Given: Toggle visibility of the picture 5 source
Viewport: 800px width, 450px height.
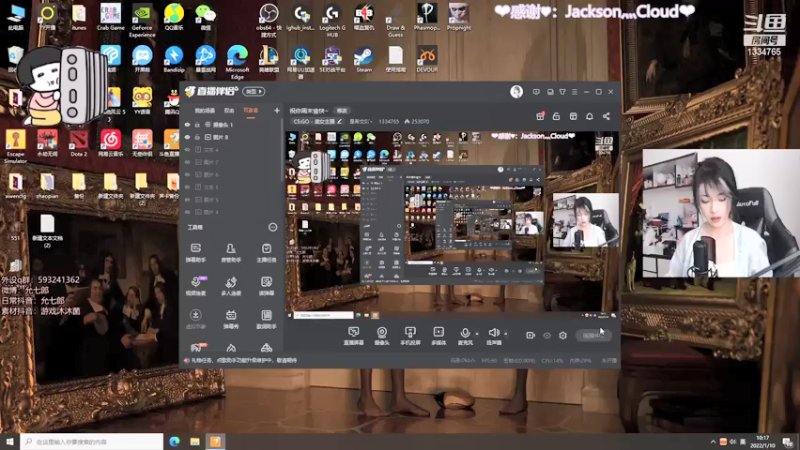Looking at the screenshot, I should click(x=187, y=200).
